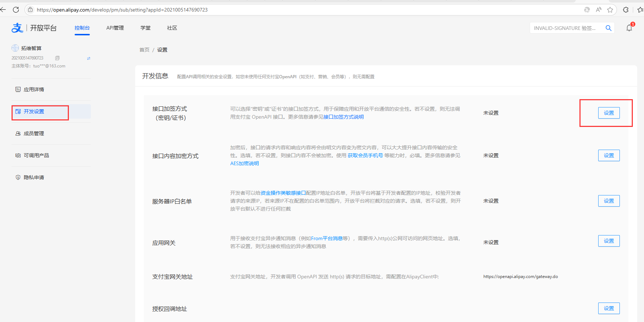Viewport: 644px width, 322px height.
Task: Select 开发设置 in the sidebar
Action: (51, 111)
